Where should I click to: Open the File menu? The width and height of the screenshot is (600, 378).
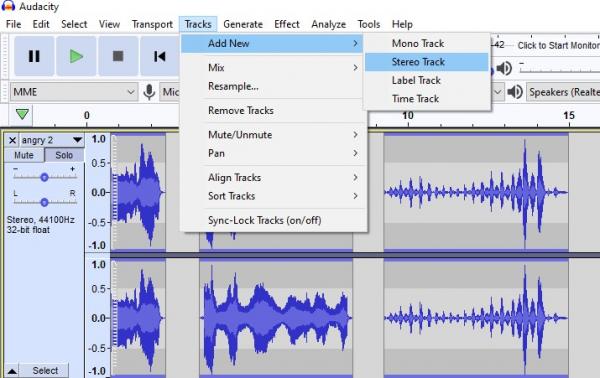point(14,24)
